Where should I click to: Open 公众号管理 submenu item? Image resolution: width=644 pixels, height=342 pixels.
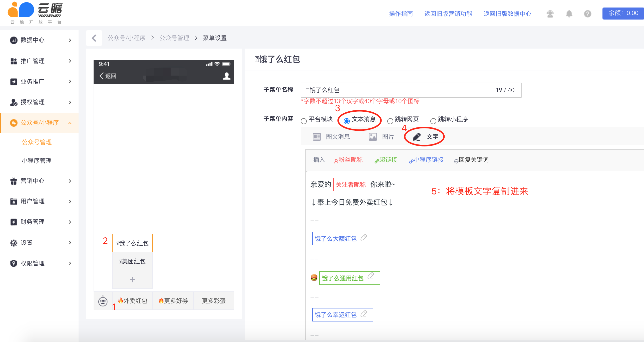pyautogui.click(x=37, y=142)
